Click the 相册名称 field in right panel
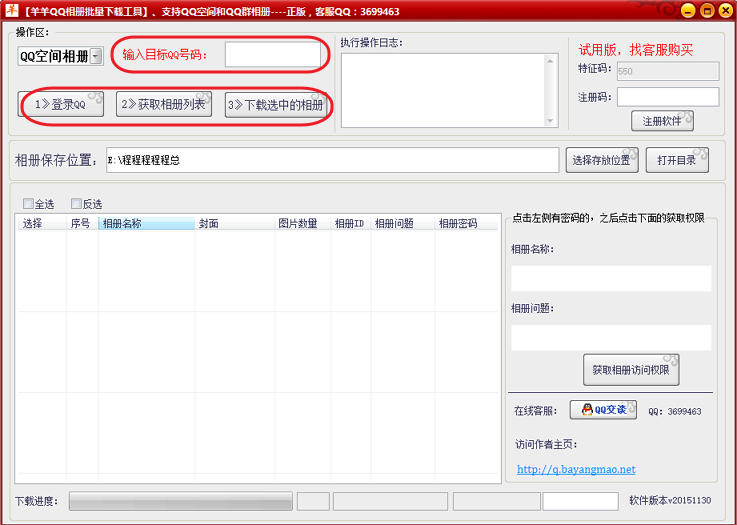The width and height of the screenshot is (737, 525). coord(611,278)
